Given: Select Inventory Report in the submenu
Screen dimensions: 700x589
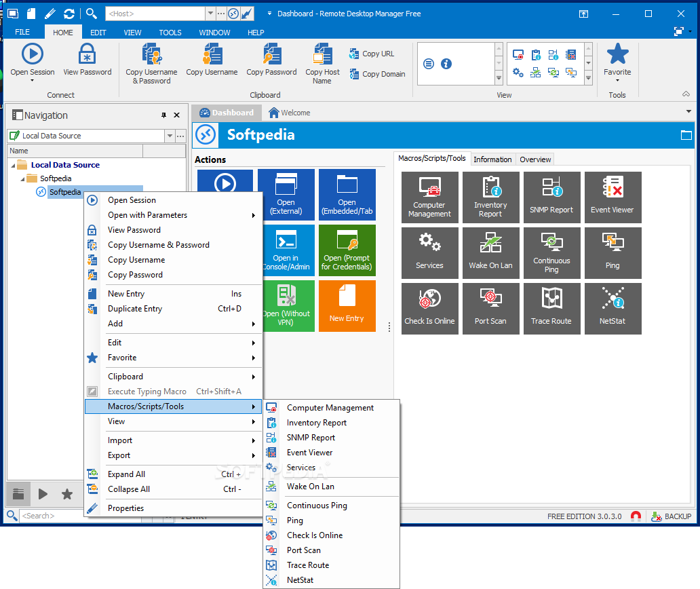Looking at the screenshot, I should (x=331, y=423).
